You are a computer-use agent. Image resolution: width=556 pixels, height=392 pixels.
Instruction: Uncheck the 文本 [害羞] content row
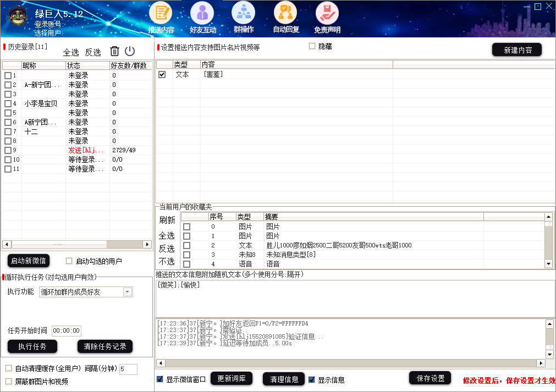pyautogui.click(x=162, y=74)
